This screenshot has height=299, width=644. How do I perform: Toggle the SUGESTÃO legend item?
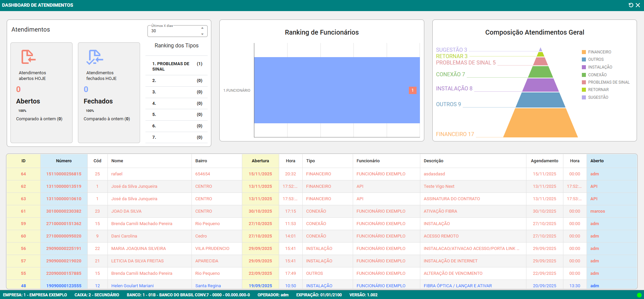598,97
